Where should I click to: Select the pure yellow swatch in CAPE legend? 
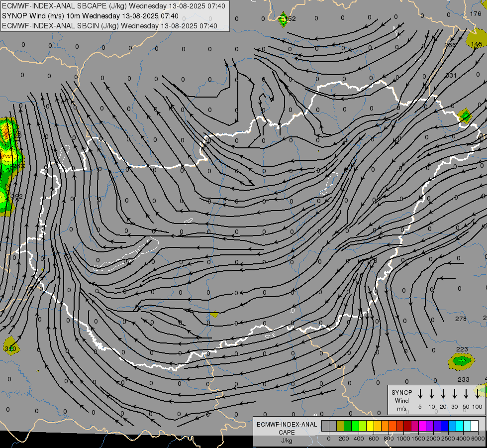coord(370,426)
